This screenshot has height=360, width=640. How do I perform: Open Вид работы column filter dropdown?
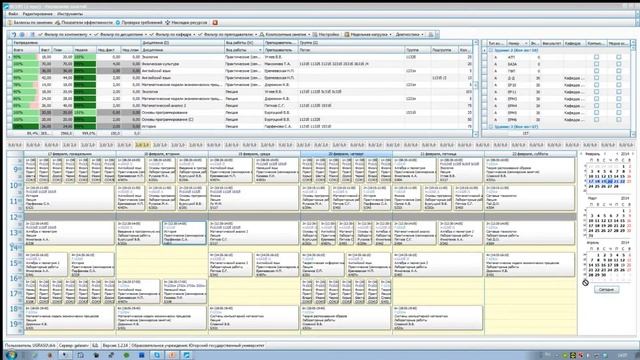click(x=260, y=50)
